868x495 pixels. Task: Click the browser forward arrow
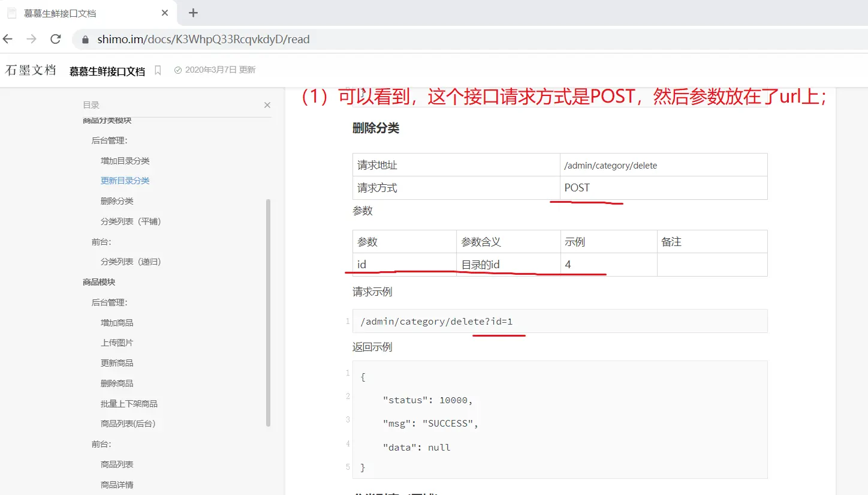[32, 40]
